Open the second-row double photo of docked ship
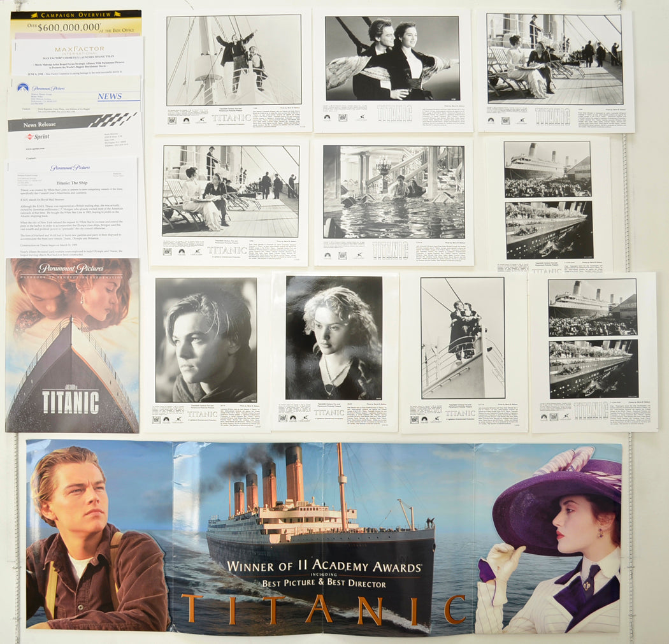Screen dimensions: 669x644 pos(548,201)
